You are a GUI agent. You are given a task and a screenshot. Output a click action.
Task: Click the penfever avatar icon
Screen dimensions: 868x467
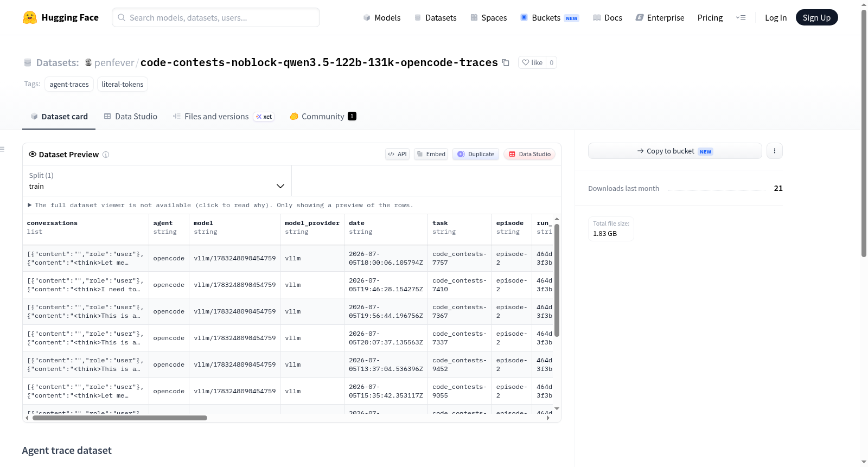[x=88, y=62]
